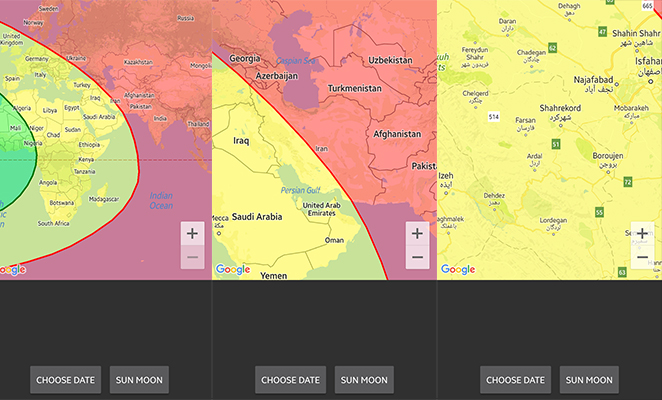Click SUN MOON under the middle map
This screenshot has width=662, height=400.
(x=364, y=380)
